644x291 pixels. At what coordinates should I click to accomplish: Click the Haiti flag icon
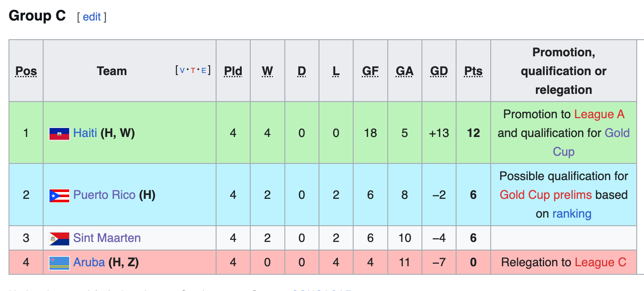coord(59,134)
